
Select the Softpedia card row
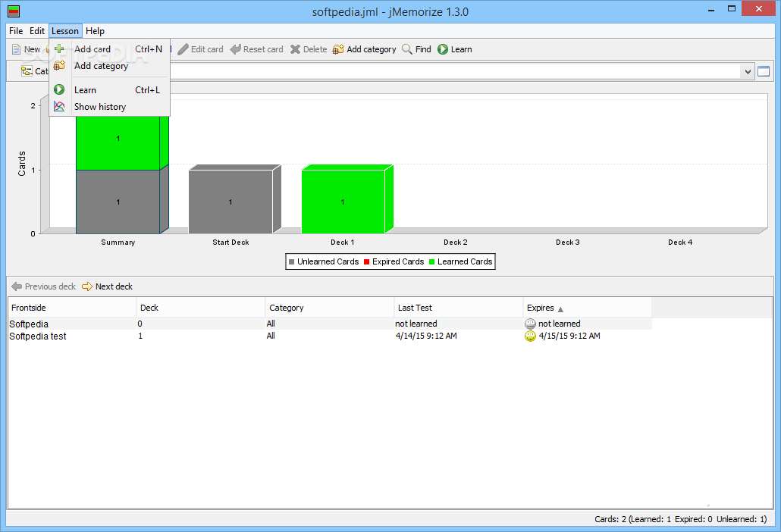click(330, 324)
